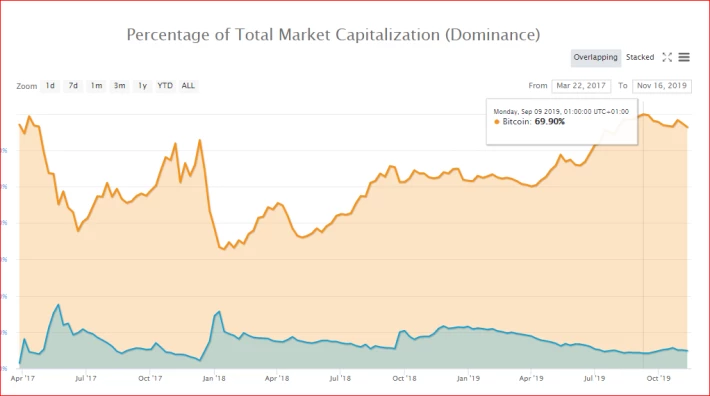This screenshot has width=710, height=396.
Task: Set zoom range to 7d
Action: pos(73,86)
